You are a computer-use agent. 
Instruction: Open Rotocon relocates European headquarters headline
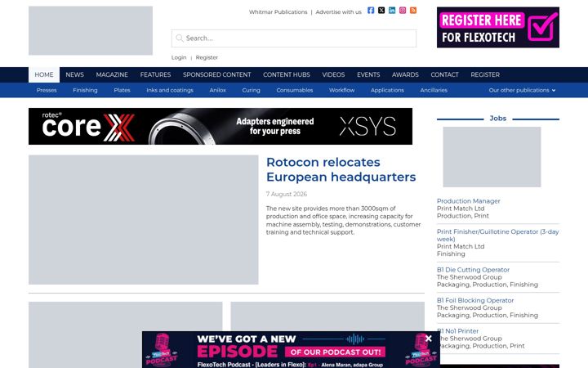(x=341, y=169)
